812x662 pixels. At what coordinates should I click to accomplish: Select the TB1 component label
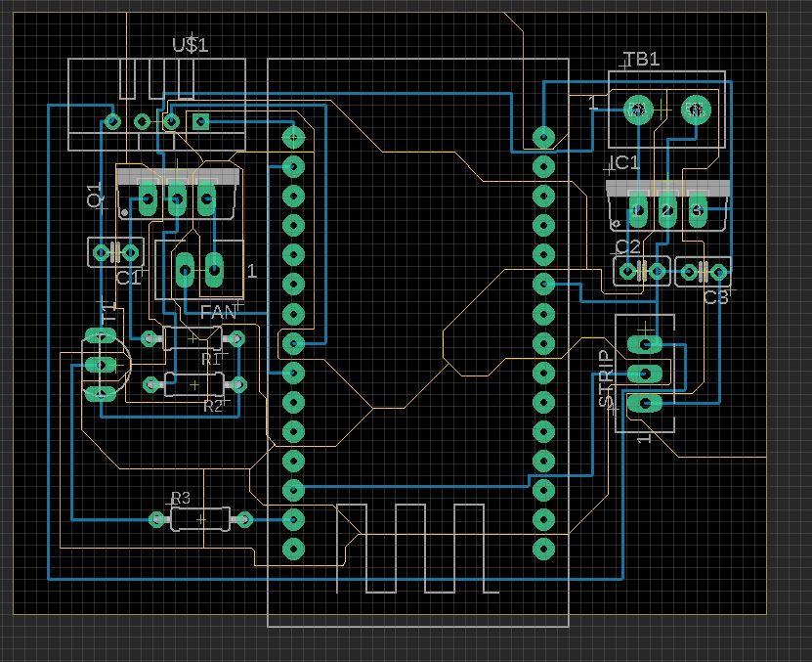tap(642, 59)
